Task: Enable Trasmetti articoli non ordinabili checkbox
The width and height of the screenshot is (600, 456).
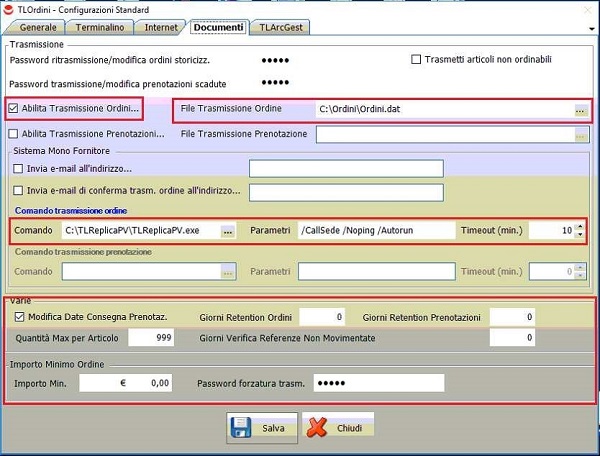Action: (416, 60)
